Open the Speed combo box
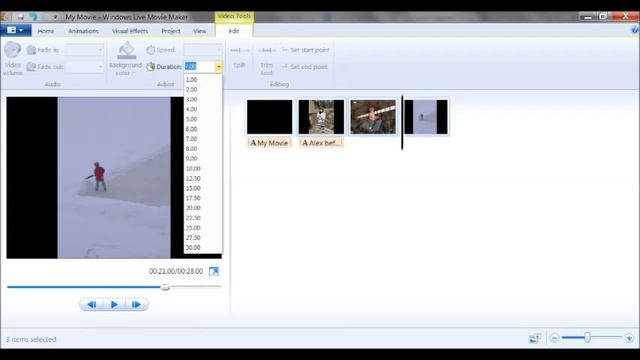This screenshot has width=640, height=360. coord(203,50)
